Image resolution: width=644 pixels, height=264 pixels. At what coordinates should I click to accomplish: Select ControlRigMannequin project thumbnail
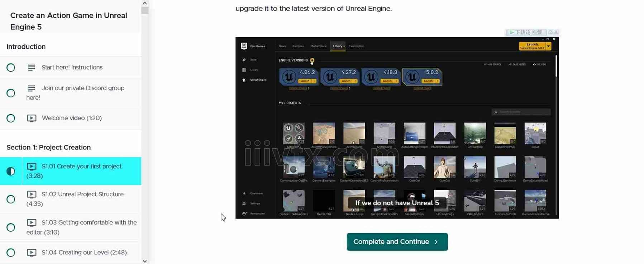coord(384,167)
